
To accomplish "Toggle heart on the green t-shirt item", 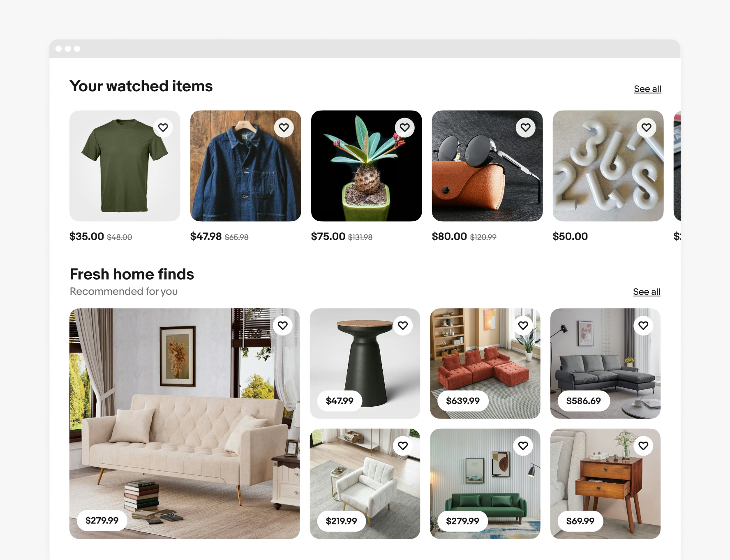I will pos(163,127).
